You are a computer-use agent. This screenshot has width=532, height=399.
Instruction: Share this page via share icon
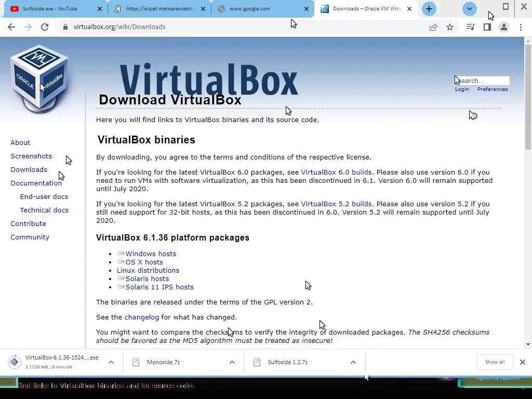[x=433, y=27]
